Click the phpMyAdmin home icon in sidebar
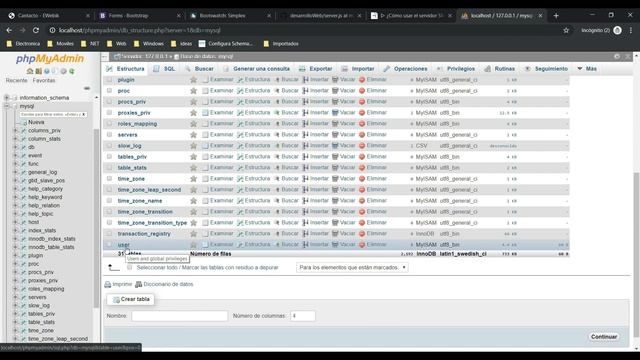Viewport: 640px width, 360px height. [30, 71]
